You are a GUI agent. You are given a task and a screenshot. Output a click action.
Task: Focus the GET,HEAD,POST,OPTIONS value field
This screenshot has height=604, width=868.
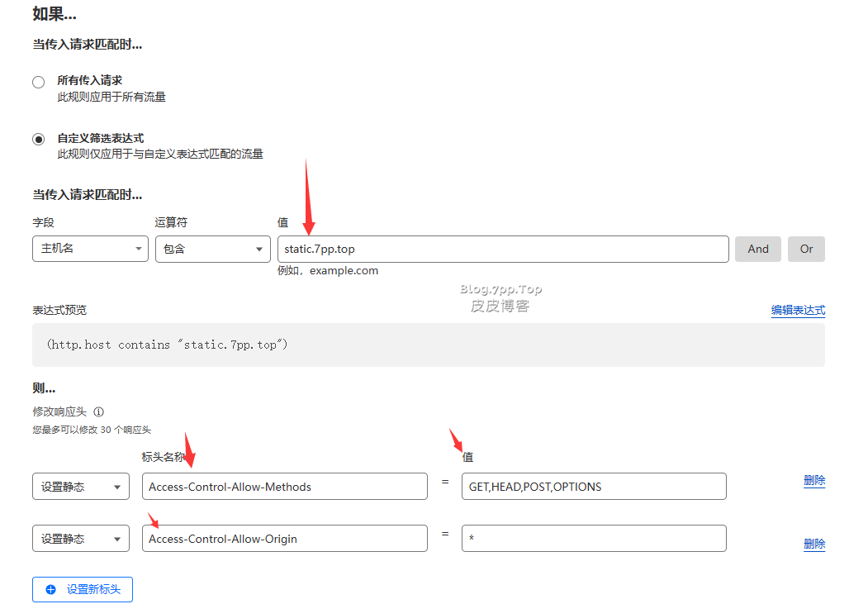tap(593, 487)
